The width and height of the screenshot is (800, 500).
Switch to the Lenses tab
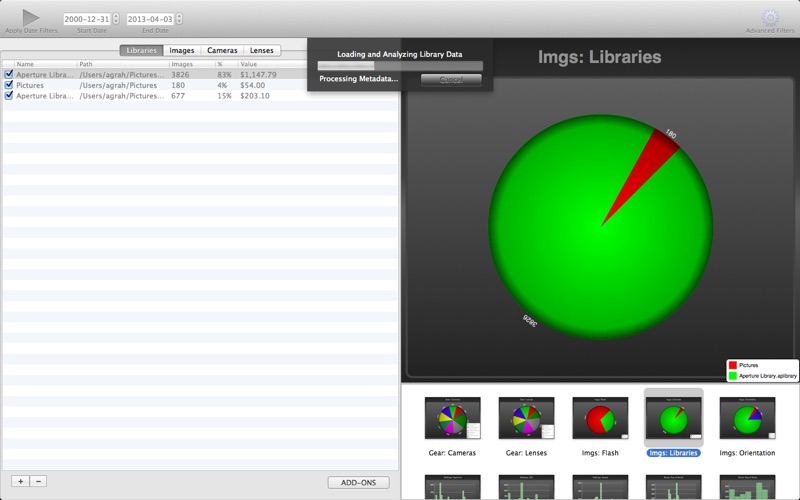tap(262, 50)
